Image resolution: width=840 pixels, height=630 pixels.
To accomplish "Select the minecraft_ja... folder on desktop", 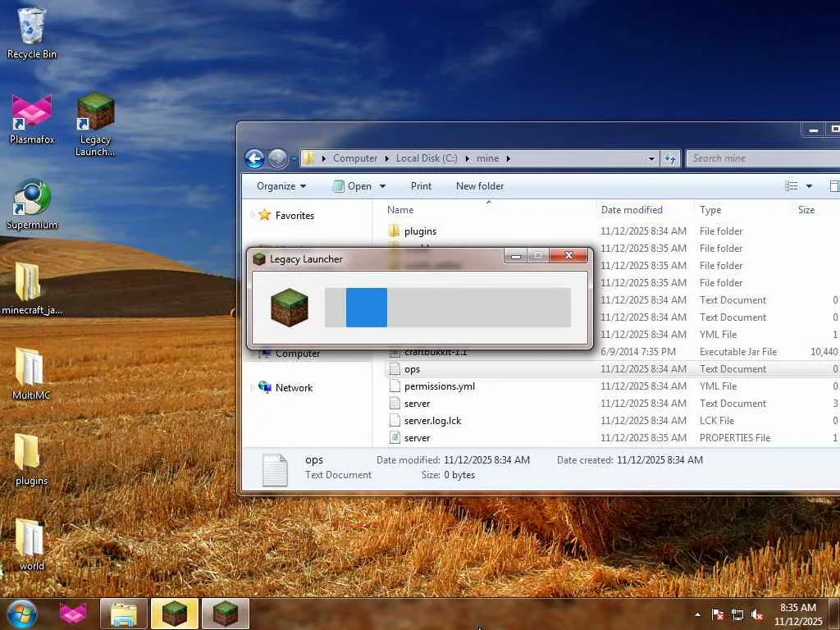I will [x=31, y=290].
